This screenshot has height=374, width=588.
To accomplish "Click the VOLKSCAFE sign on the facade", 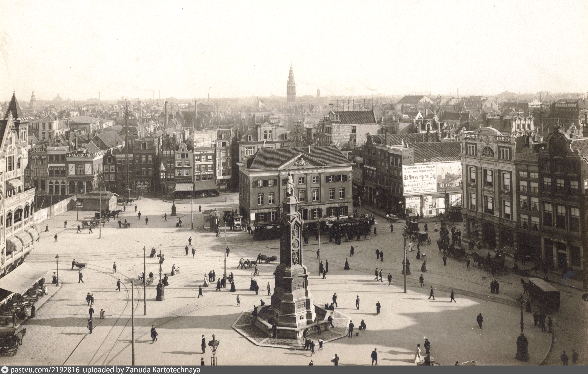I will [x=204, y=173].
